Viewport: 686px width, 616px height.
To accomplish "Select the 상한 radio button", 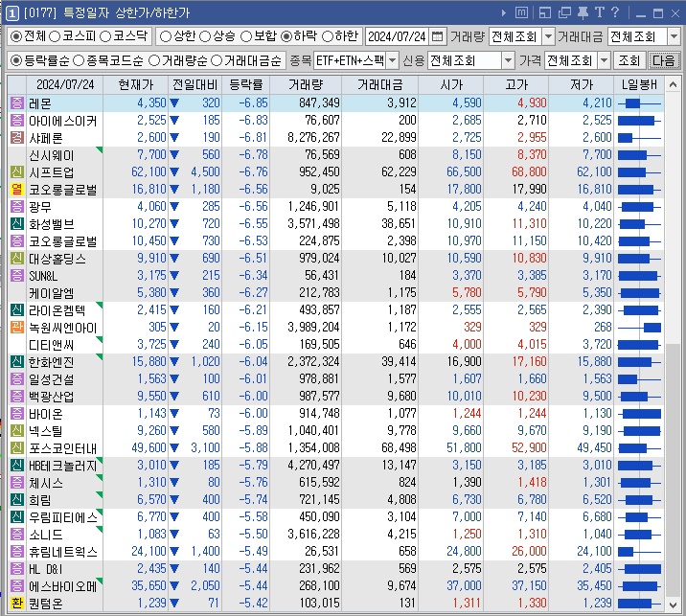I will (166, 36).
